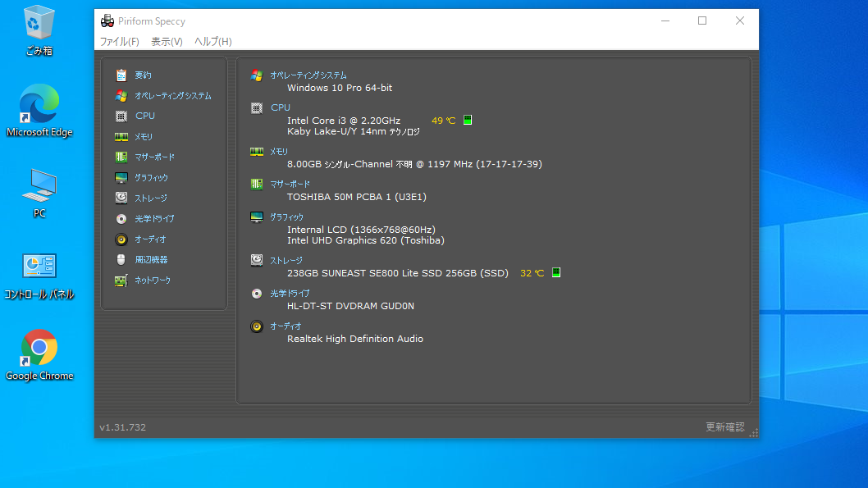
Task: Click the 光学ドライブ disc icon in sidebar
Action: pyautogui.click(x=121, y=218)
